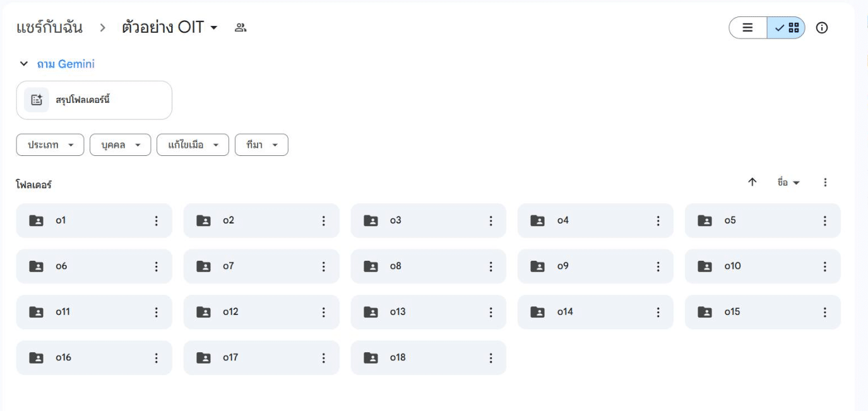Click the สรุปโฟลเดอร์นี้ Gemini button
Image resolution: width=868 pixels, height=411 pixels.
tap(94, 100)
